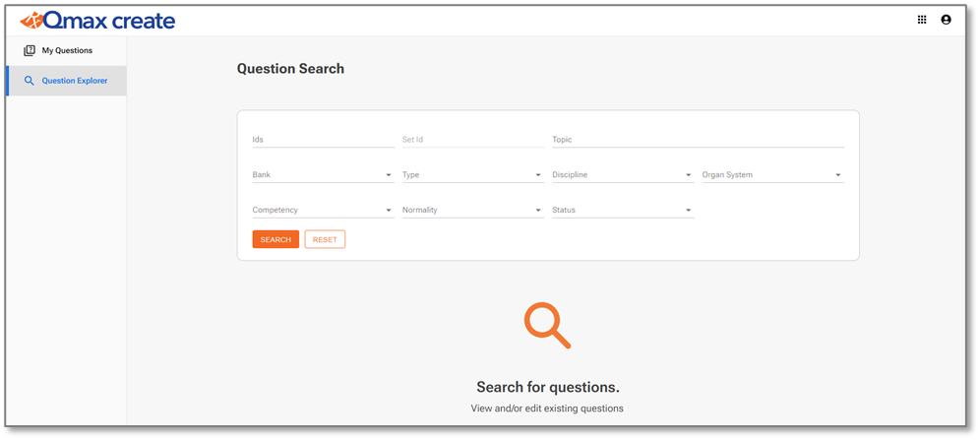Open the Normality dropdown

(473, 210)
